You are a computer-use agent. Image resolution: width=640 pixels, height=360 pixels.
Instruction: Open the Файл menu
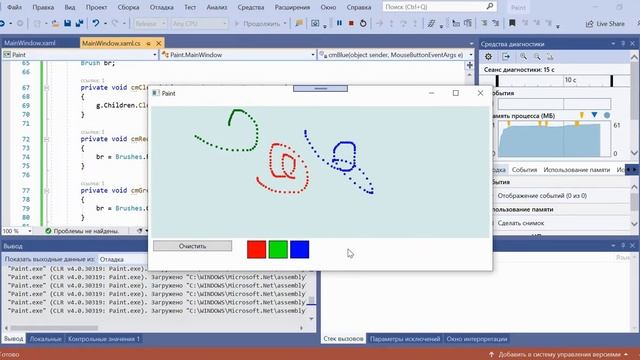pos(15,7)
